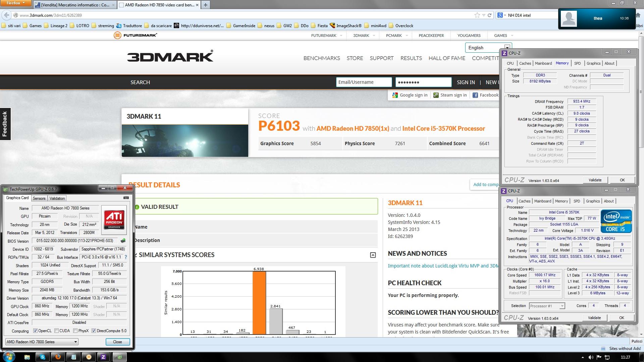Click the thea Skype notification avatar
The image size is (644, 362).
coord(569,18)
